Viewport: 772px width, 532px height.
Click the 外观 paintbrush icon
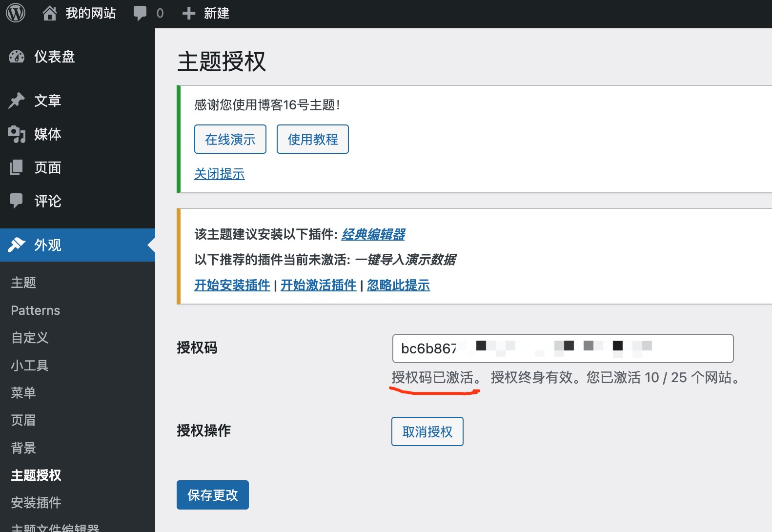click(x=17, y=245)
